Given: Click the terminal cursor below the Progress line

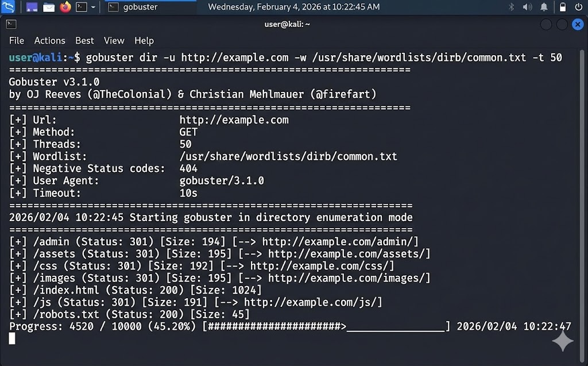Looking at the screenshot, I should 12,338.
